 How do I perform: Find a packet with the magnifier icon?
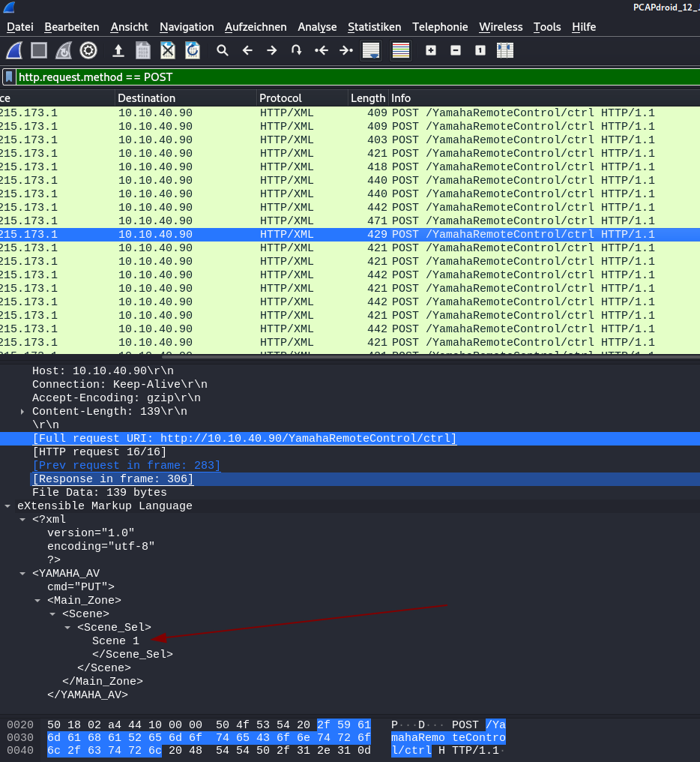pos(223,50)
